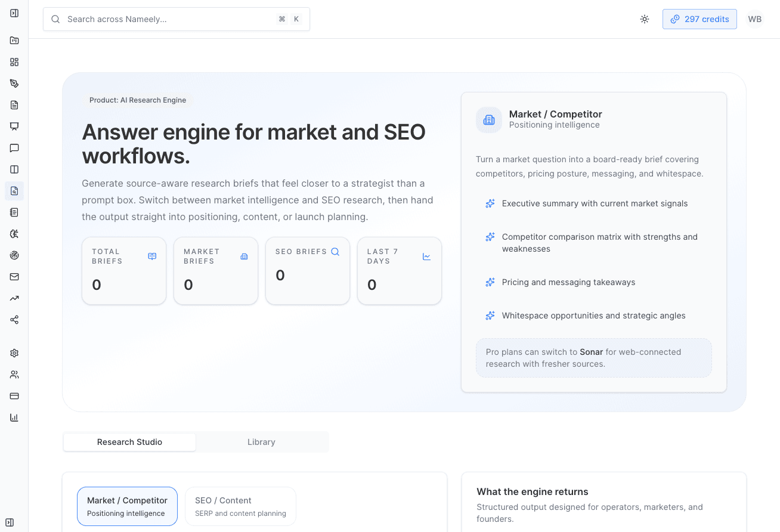Open the analytics bar-chart icon in the sidebar
Viewport: 780px width, 532px height.
[14, 417]
